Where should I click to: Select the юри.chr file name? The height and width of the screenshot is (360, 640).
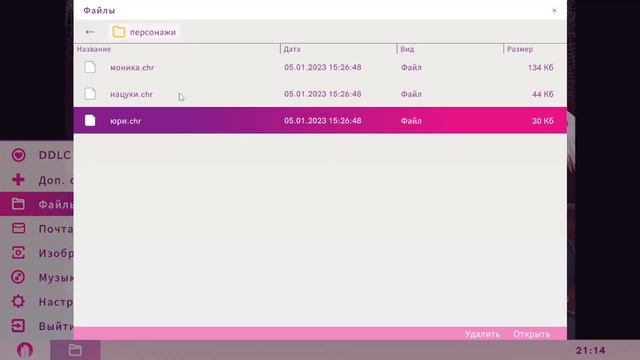(x=126, y=121)
